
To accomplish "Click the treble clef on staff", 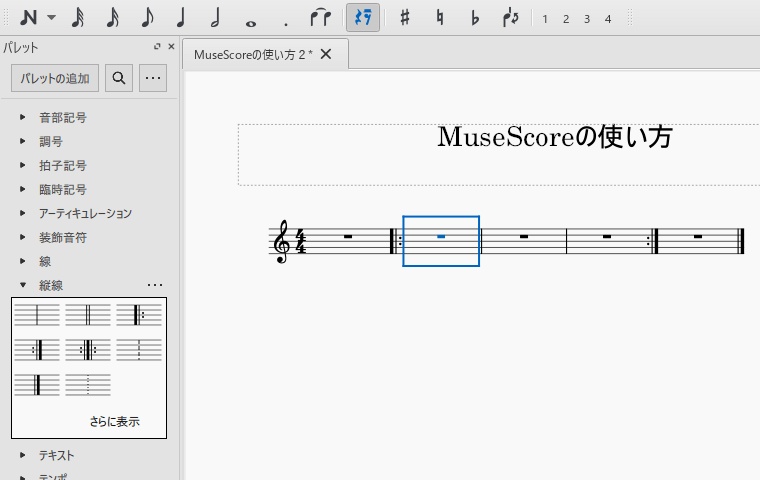I will pos(282,241).
